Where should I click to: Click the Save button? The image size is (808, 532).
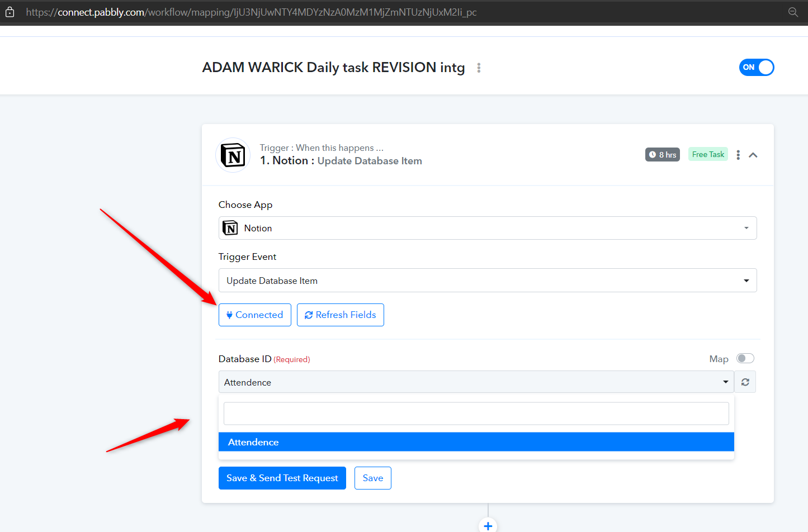pyautogui.click(x=373, y=478)
